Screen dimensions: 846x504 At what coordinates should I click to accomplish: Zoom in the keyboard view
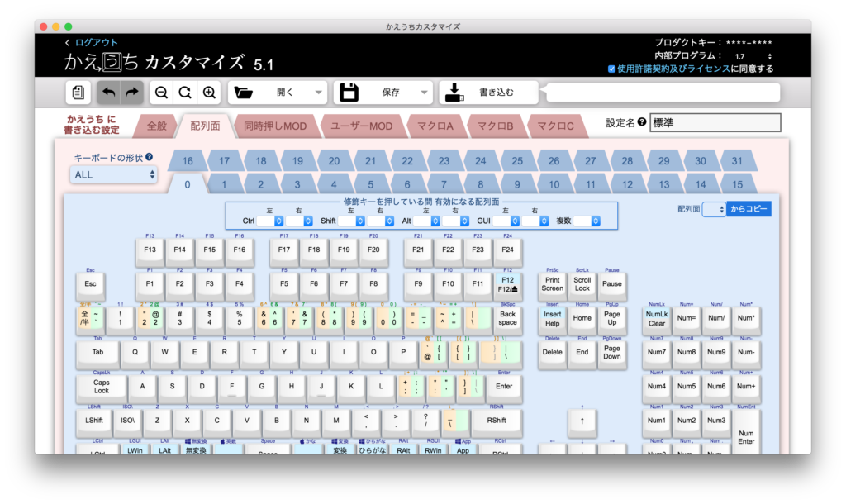pos(209,93)
